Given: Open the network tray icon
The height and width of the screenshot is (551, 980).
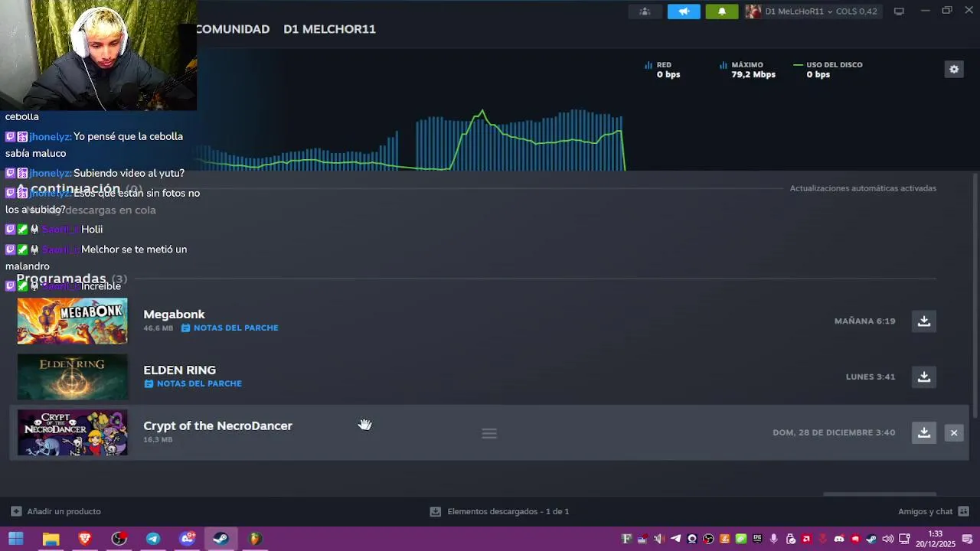Looking at the screenshot, I should [x=904, y=539].
